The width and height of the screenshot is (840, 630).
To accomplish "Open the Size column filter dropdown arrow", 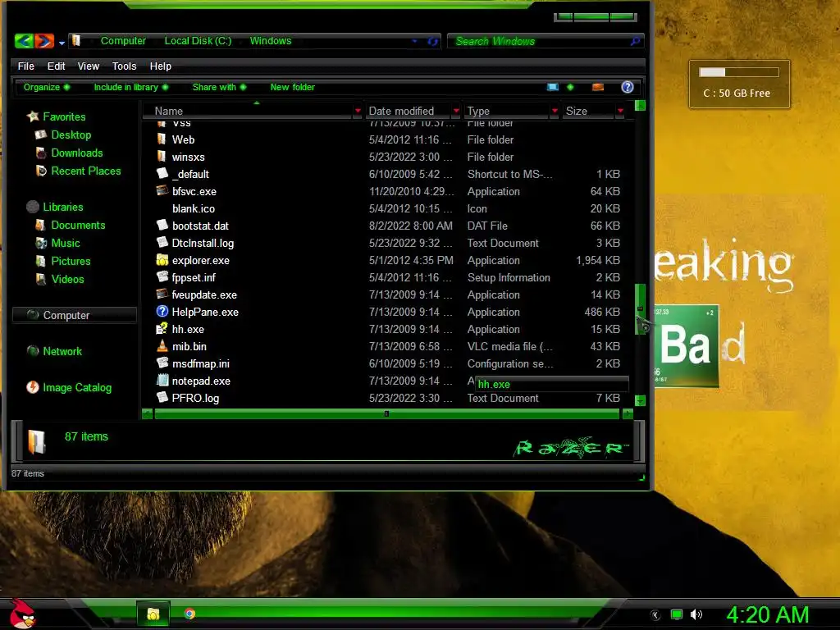I will tap(620, 111).
